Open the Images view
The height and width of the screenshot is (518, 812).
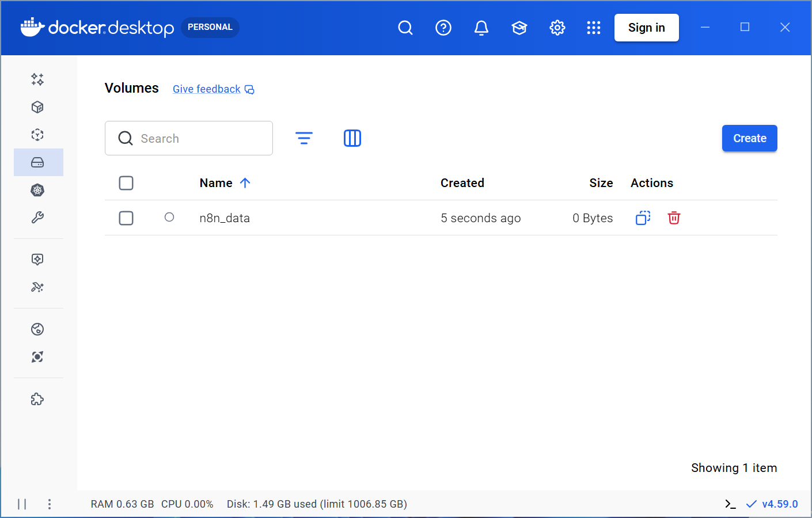37,135
